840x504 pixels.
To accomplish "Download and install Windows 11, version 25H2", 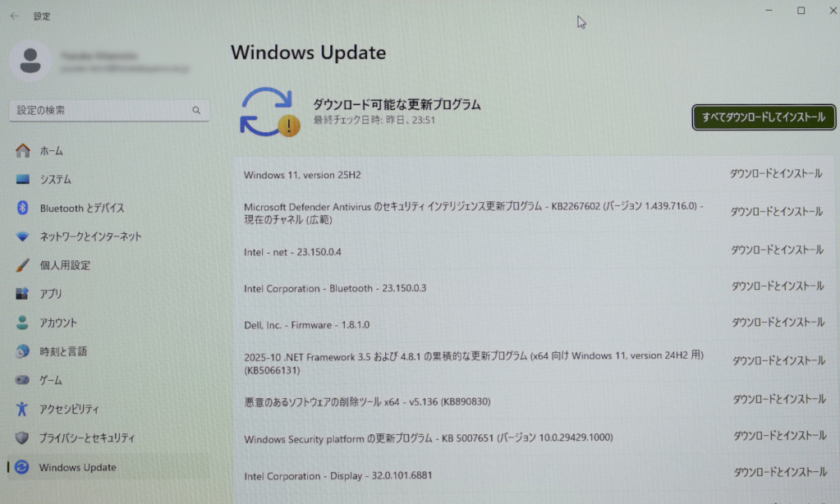I will (776, 174).
